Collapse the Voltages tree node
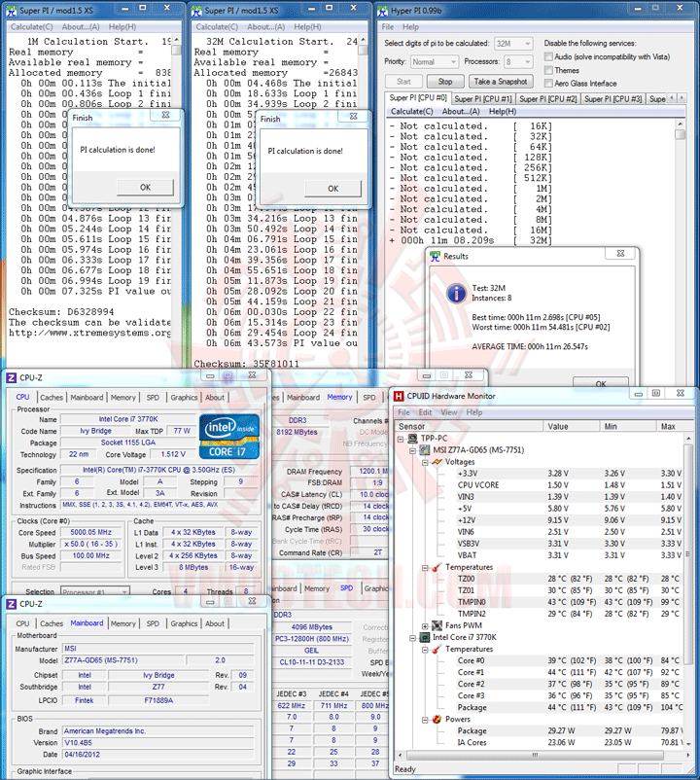The height and width of the screenshot is (780, 700). pyautogui.click(x=425, y=463)
